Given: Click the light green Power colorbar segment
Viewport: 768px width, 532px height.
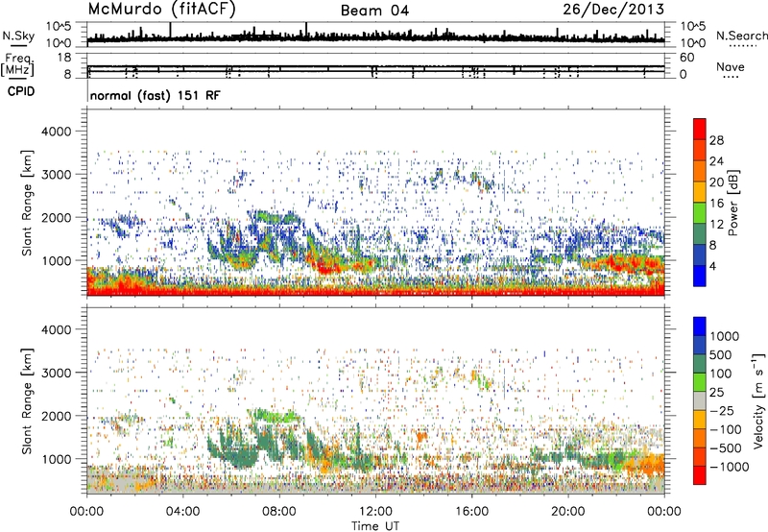Looking at the screenshot, I should [x=700, y=212].
